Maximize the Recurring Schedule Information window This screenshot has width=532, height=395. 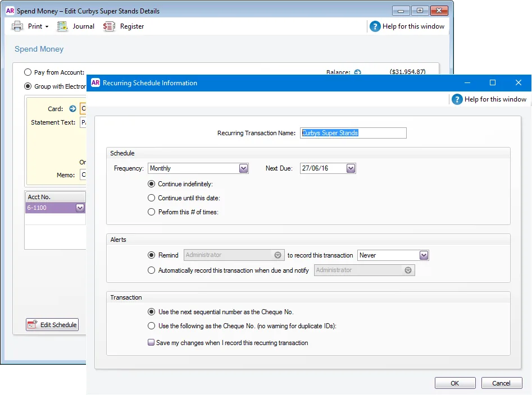coord(493,82)
